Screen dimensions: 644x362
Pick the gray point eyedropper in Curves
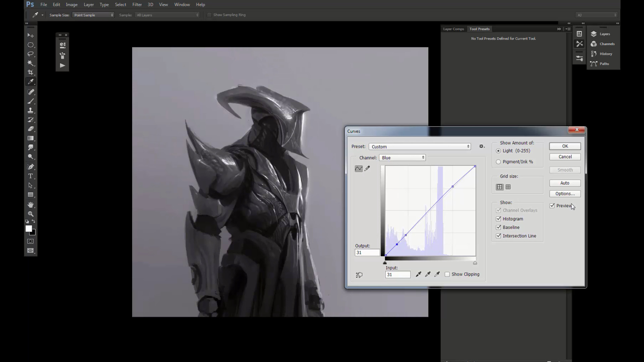(x=428, y=275)
